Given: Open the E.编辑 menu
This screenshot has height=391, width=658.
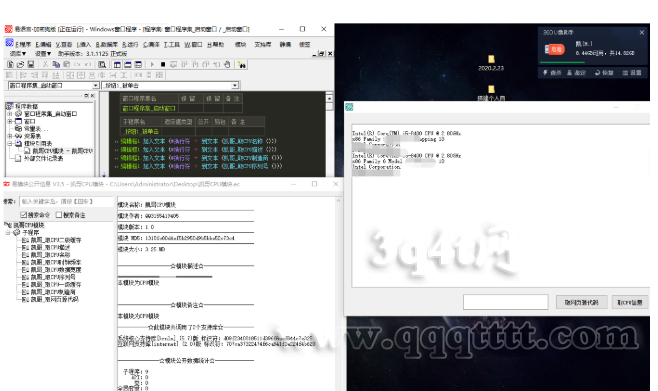Looking at the screenshot, I should (x=43, y=44).
